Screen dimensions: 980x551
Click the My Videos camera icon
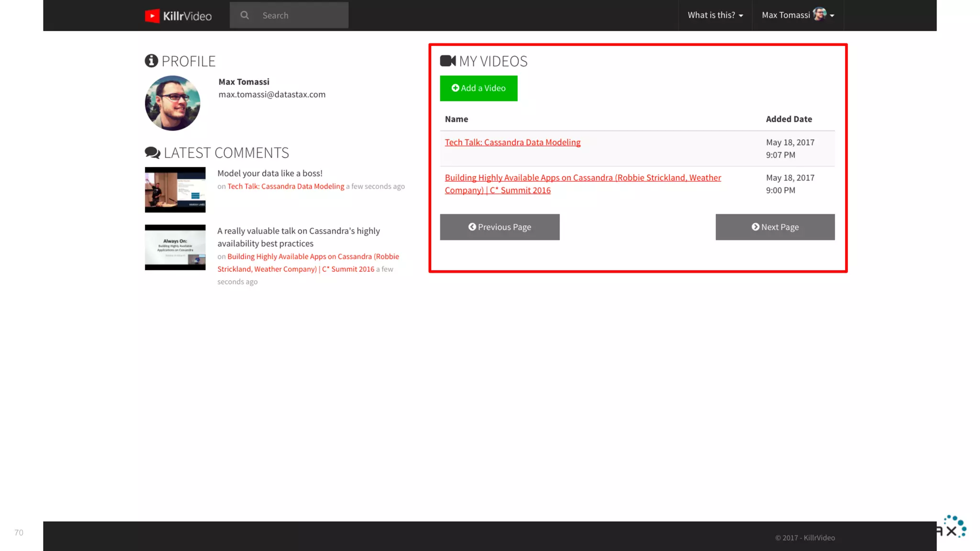[448, 61]
